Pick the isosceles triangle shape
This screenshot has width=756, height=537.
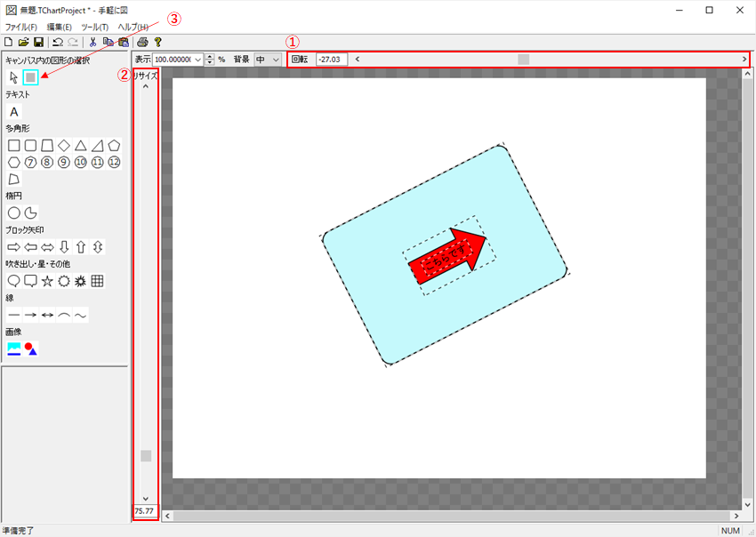81,145
